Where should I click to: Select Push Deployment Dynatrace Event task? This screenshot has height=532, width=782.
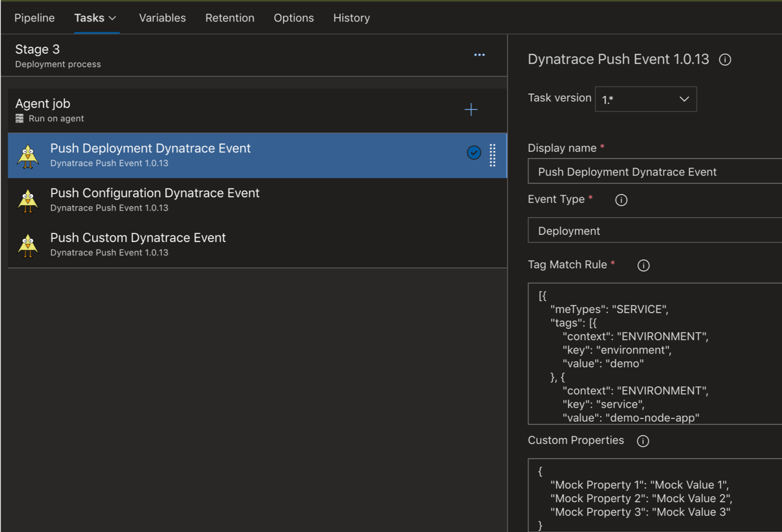257,155
